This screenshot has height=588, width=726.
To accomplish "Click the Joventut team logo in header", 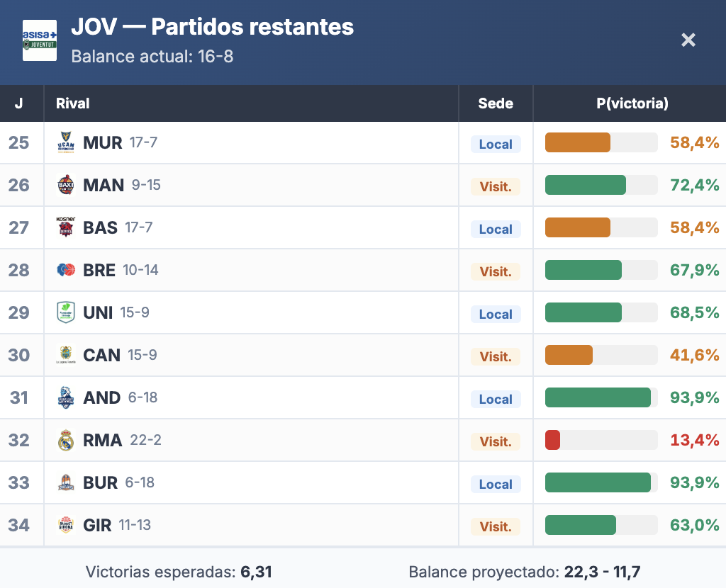I will (x=40, y=40).
